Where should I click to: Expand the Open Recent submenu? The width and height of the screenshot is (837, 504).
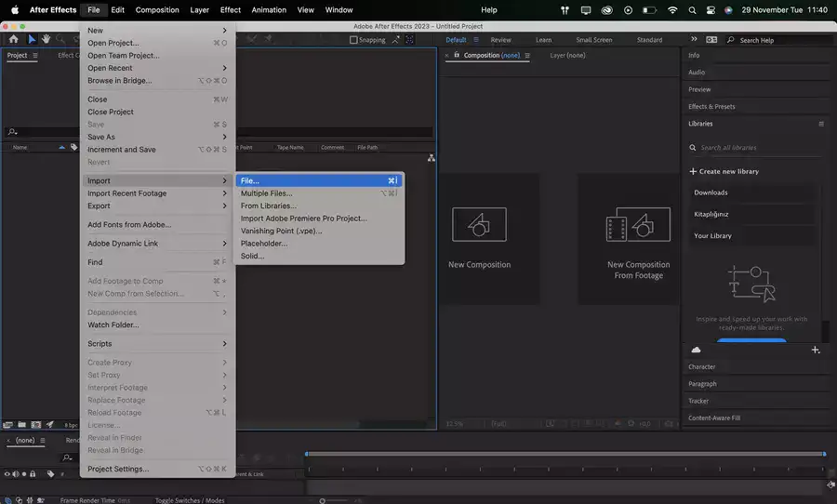pos(157,68)
